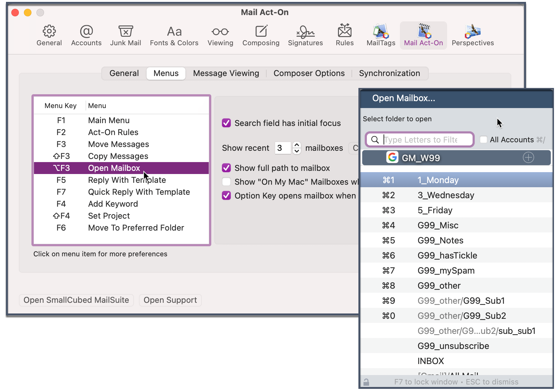
Task: Click the recent mailboxes count stepper
Action: click(x=296, y=148)
